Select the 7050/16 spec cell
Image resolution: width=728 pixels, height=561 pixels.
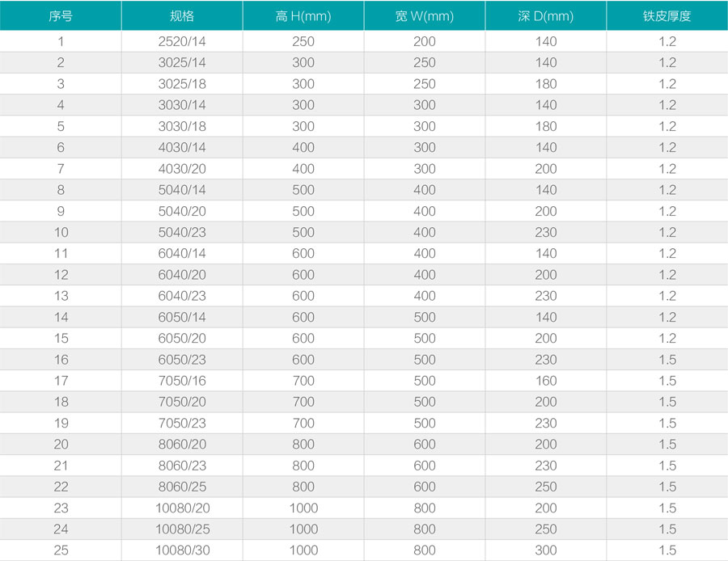(182, 381)
